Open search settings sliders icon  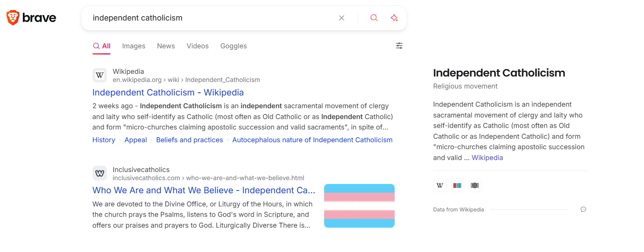tap(399, 46)
